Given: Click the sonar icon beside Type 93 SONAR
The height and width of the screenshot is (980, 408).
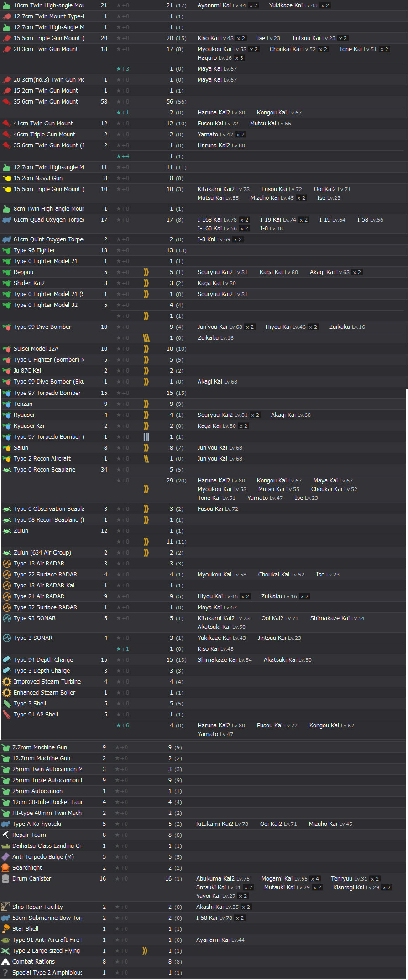Looking at the screenshot, I should pyautogui.click(x=7, y=618).
